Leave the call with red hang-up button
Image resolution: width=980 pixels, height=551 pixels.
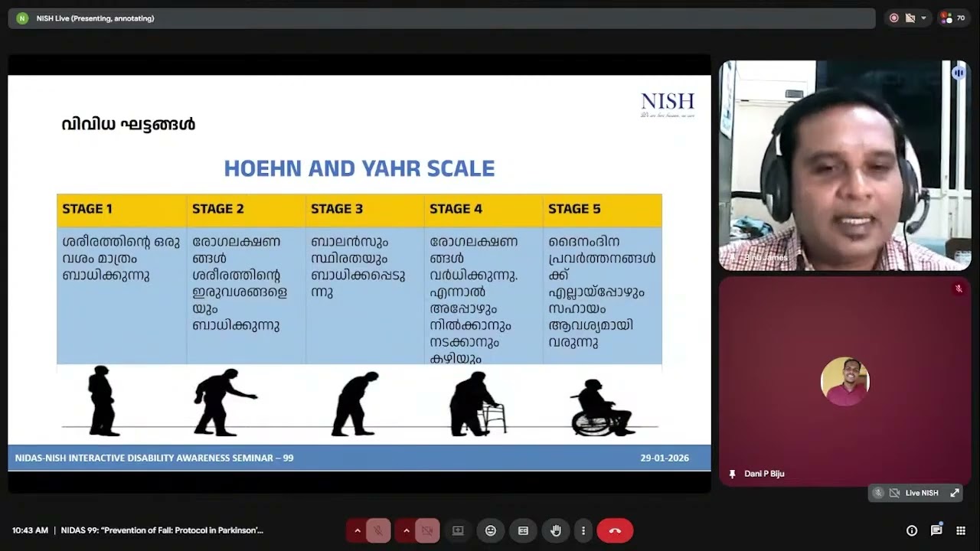[615, 530]
